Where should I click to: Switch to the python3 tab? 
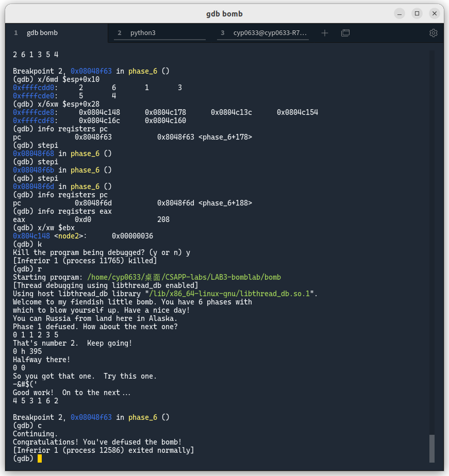click(x=160, y=33)
